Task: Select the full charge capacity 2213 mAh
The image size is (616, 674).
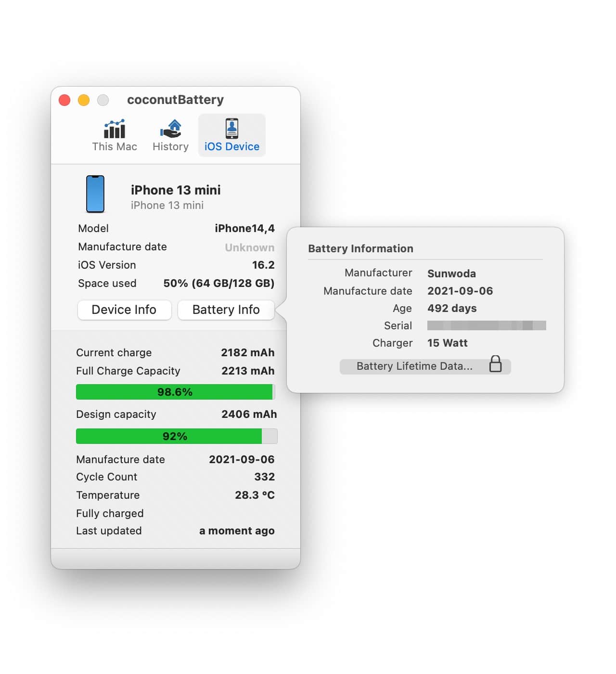Action: 248,371
